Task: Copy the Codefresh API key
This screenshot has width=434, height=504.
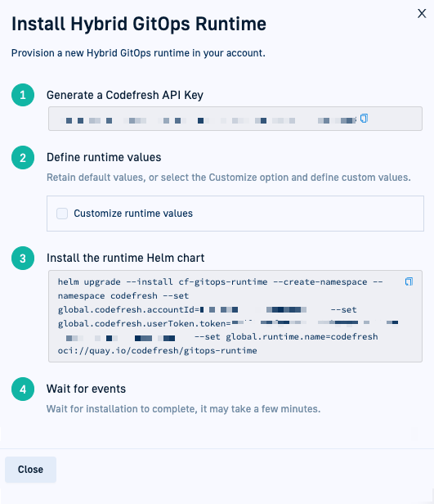Action: pos(364,119)
